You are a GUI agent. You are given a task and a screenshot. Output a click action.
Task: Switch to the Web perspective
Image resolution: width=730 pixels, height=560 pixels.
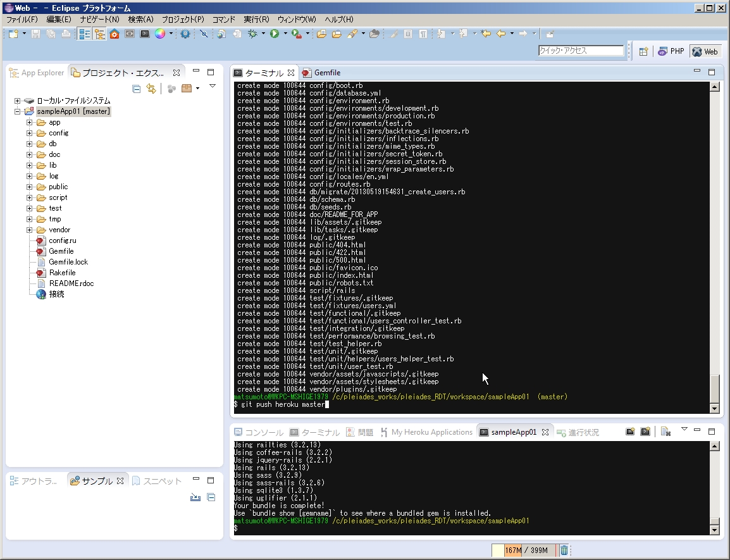[705, 52]
